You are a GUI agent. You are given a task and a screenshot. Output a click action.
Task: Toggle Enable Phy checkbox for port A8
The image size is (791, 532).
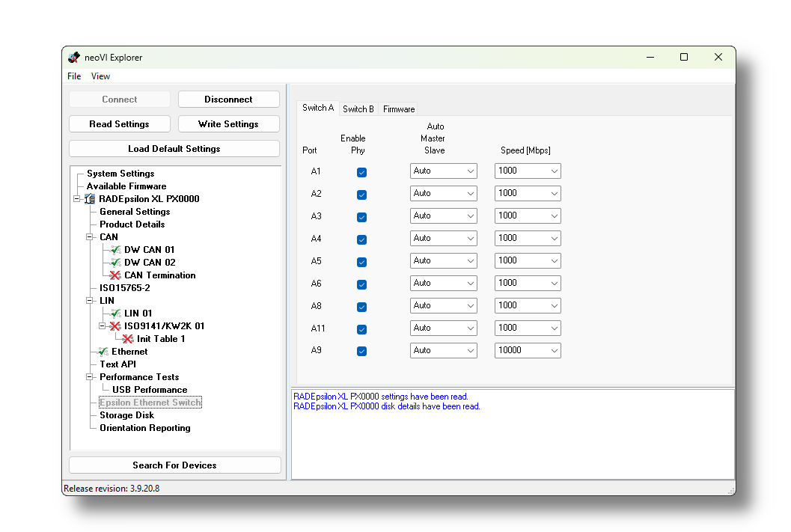(361, 307)
